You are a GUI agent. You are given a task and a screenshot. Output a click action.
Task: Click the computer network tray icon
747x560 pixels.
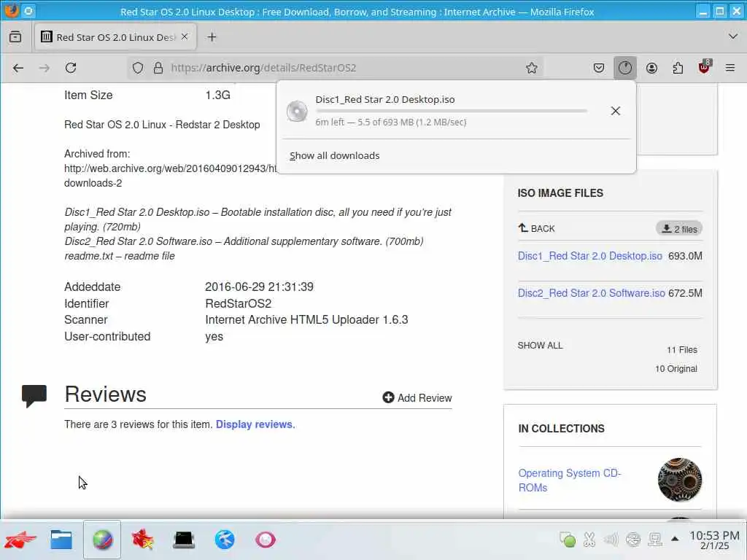[x=655, y=540]
